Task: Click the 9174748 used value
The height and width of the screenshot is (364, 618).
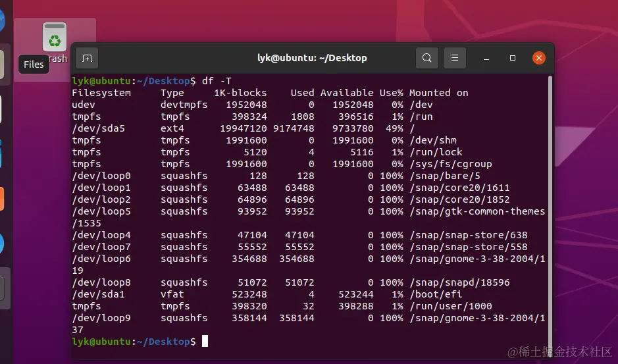Action: (x=294, y=128)
